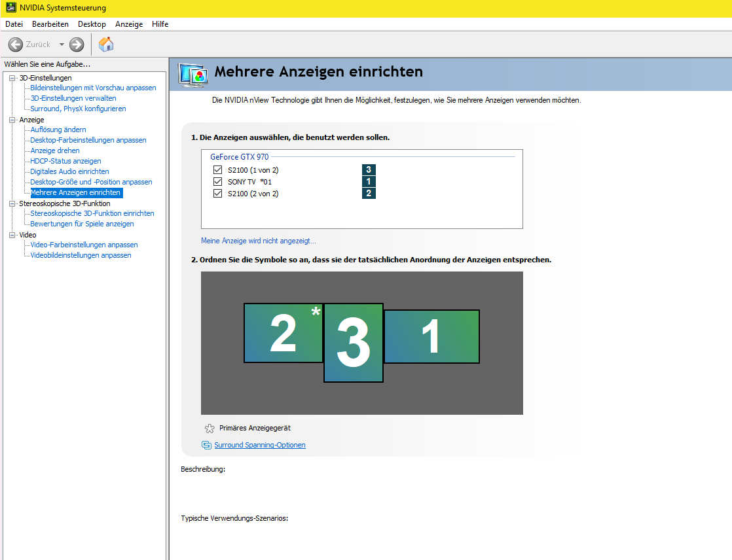Viewport: 732px width, 560px height.
Task: Go to the Home start page icon
Action: (x=106, y=44)
